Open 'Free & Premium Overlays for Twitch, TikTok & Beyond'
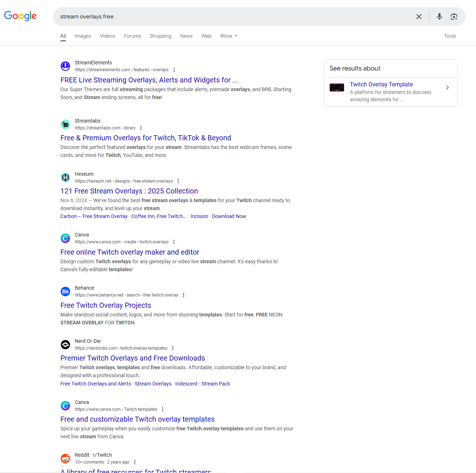The image size is (476, 473). pyautogui.click(x=146, y=138)
